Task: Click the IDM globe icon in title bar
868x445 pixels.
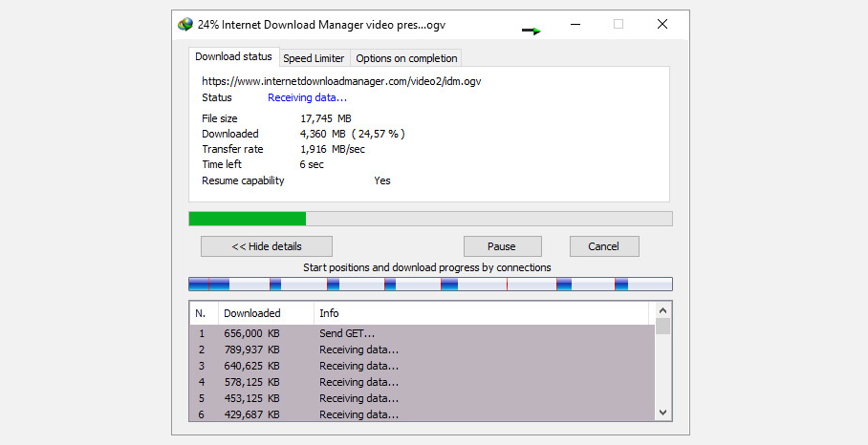Action: click(x=184, y=24)
